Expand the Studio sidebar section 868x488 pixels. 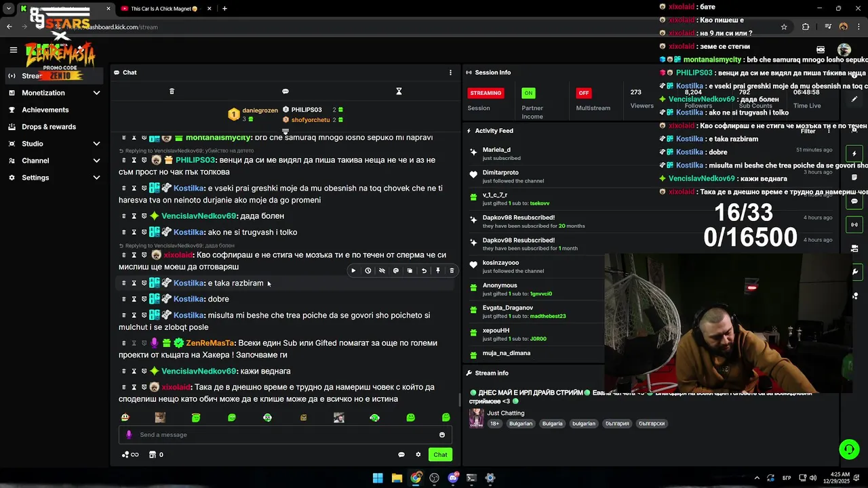[x=96, y=144]
